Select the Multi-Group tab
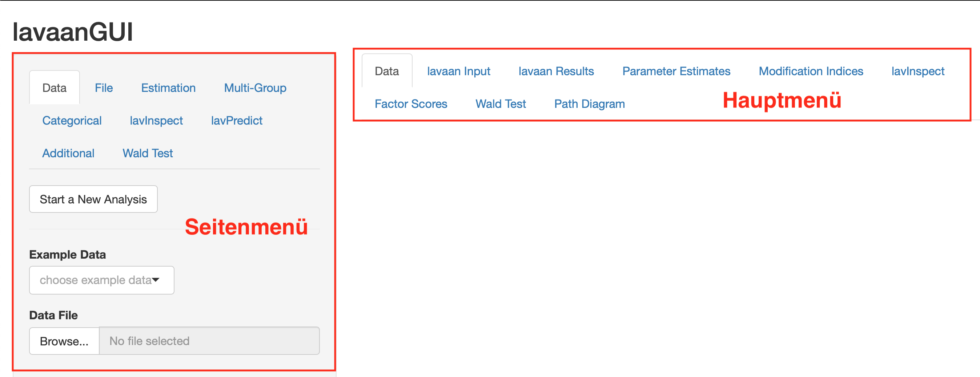The height and width of the screenshot is (377, 980). [x=255, y=88]
